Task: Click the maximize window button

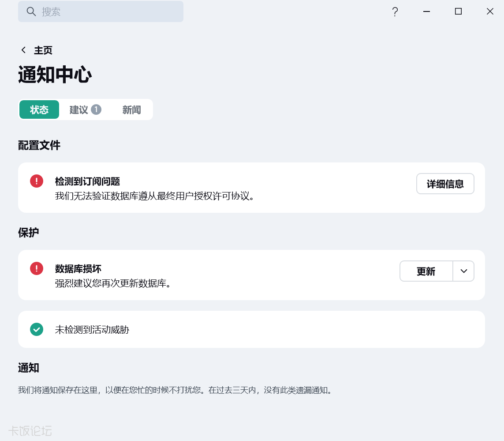Action: (x=458, y=11)
